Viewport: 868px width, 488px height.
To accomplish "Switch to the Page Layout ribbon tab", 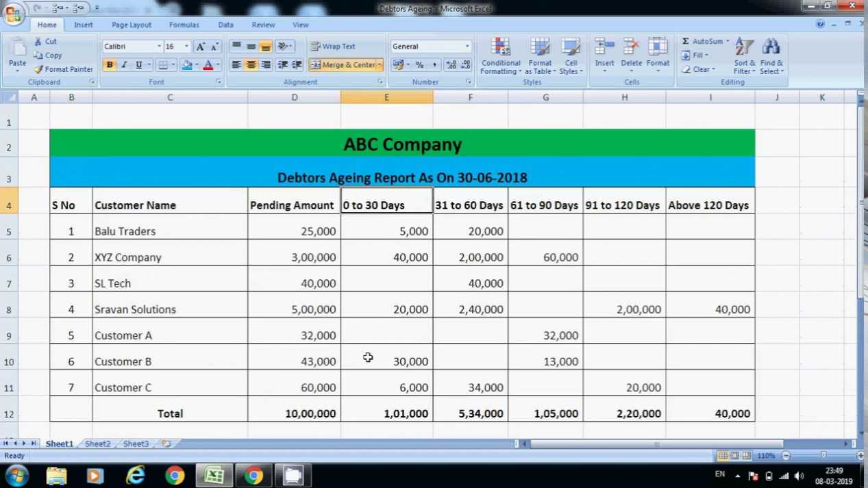I will [x=132, y=25].
